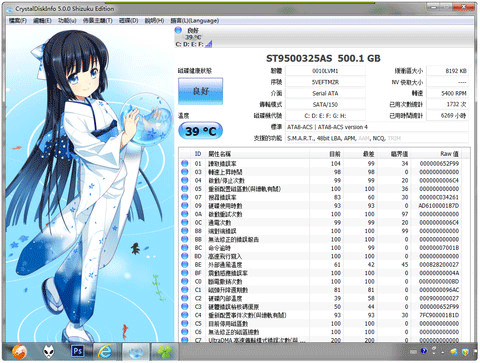The height and width of the screenshot is (363, 480).
Task: Click the status orb for attribute BF
Action: pyautogui.click(x=184, y=273)
